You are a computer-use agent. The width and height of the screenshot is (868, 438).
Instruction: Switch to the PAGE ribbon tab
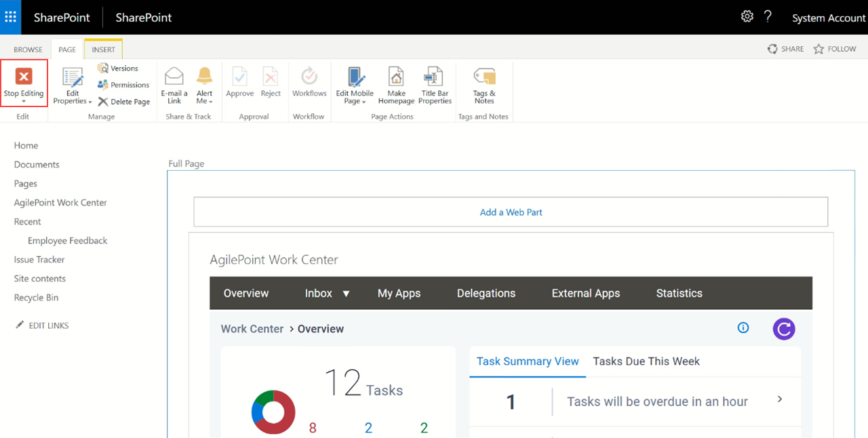[67, 49]
